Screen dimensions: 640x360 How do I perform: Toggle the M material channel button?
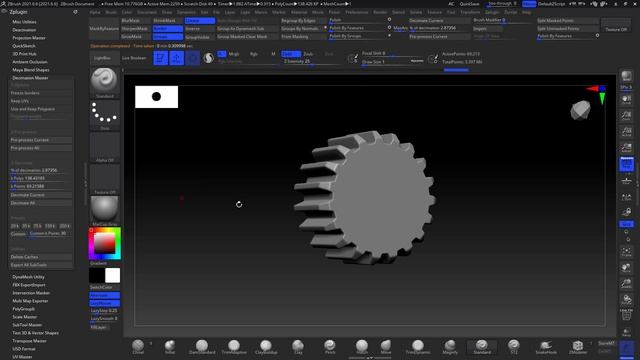(x=273, y=54)
